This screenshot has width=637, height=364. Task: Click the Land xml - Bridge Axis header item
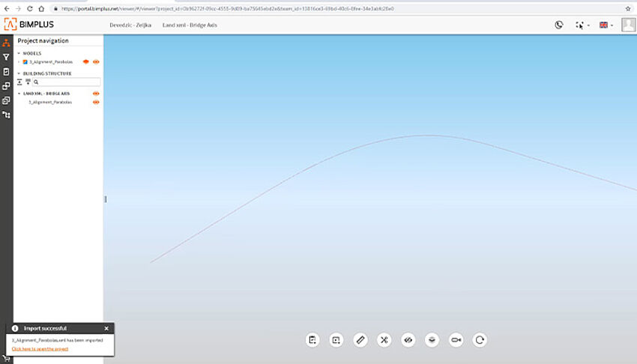pyautogui.click(x=189, y=25)
